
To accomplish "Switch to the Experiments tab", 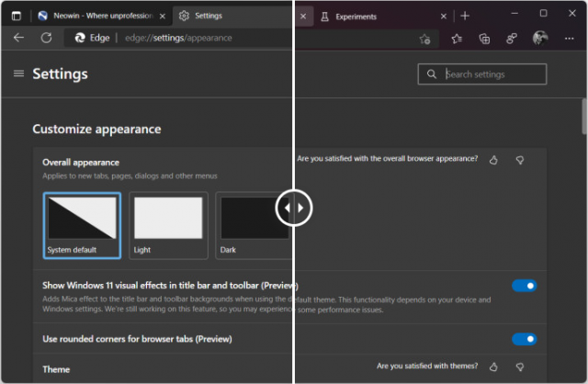I will (382, 17).
